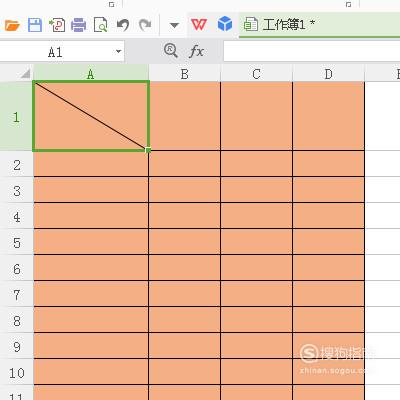Click inside the formula bar input

(312, 51)
